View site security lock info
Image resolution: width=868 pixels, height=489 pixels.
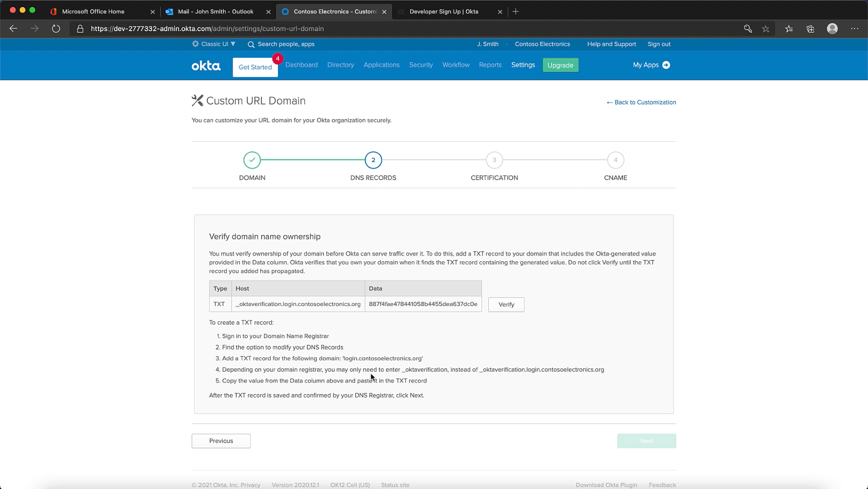click(x=80, y=29)
